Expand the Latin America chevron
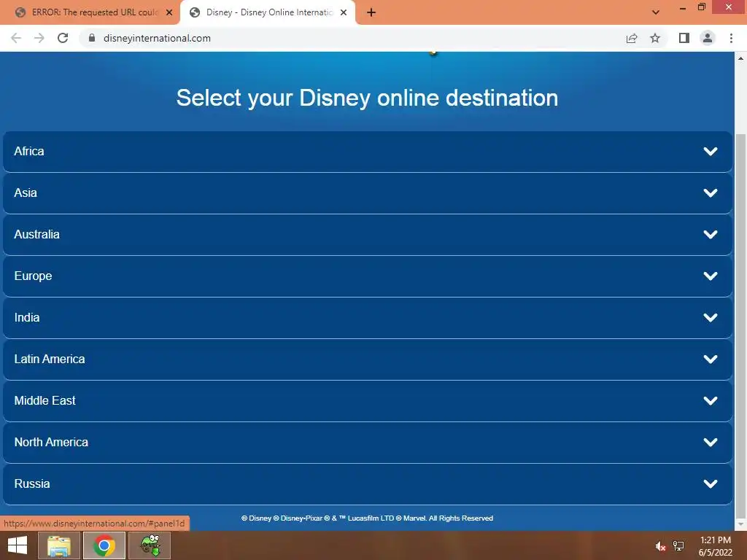The width and height of the screenshot is (747, 560). pyautogui.click(x=711, y=359)
